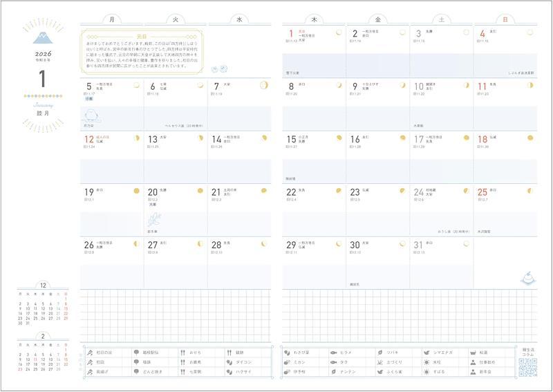Image resolution: width=553 pixels, height=392 pixels.
Task: Click the crescent moon icon on January 28
Action: pos(264,244)
